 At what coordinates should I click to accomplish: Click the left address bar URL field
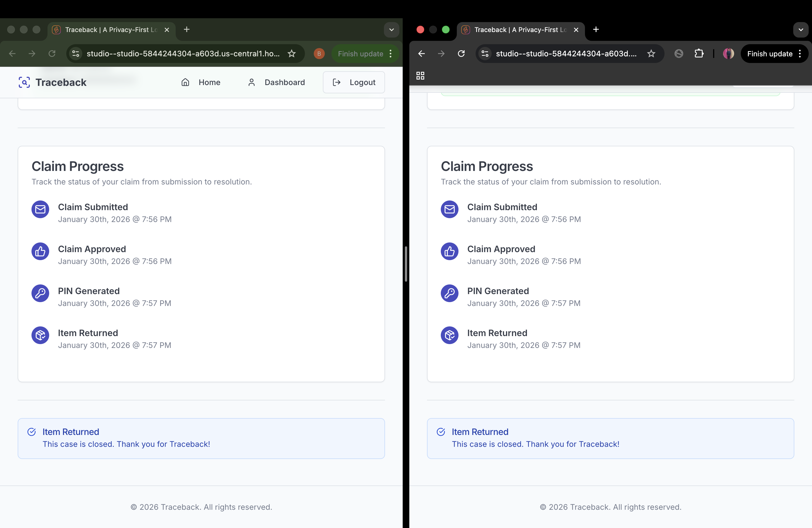(x=183, y=54)
